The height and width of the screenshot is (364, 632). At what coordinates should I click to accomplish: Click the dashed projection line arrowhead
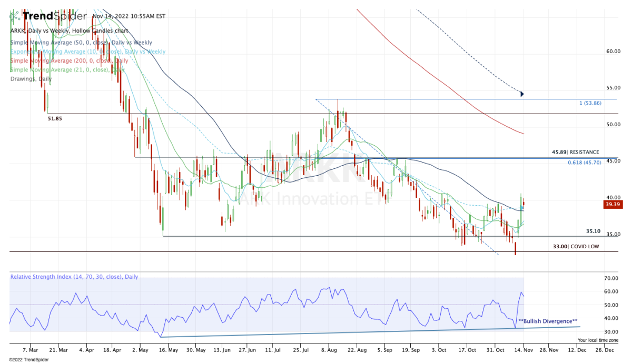click(x=522, y=94)
